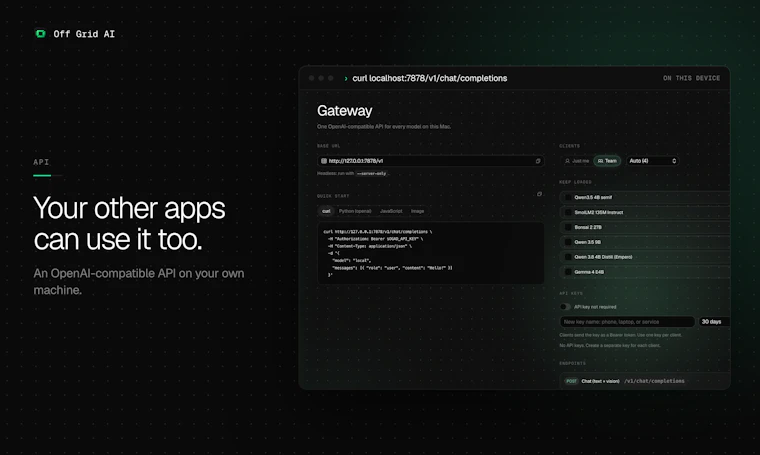
Task: Check the SmolLM2 135M Instruct box
Action: pos(568,212)
